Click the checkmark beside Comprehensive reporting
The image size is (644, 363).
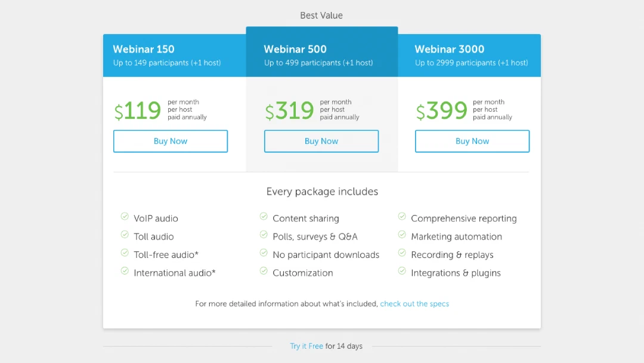(x=402, y=217)
